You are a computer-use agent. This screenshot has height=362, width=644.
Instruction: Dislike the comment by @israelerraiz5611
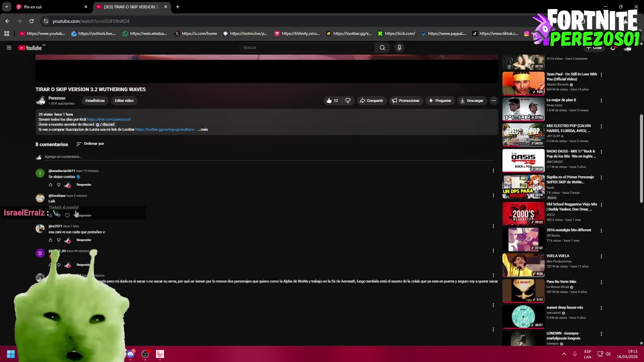58,185
